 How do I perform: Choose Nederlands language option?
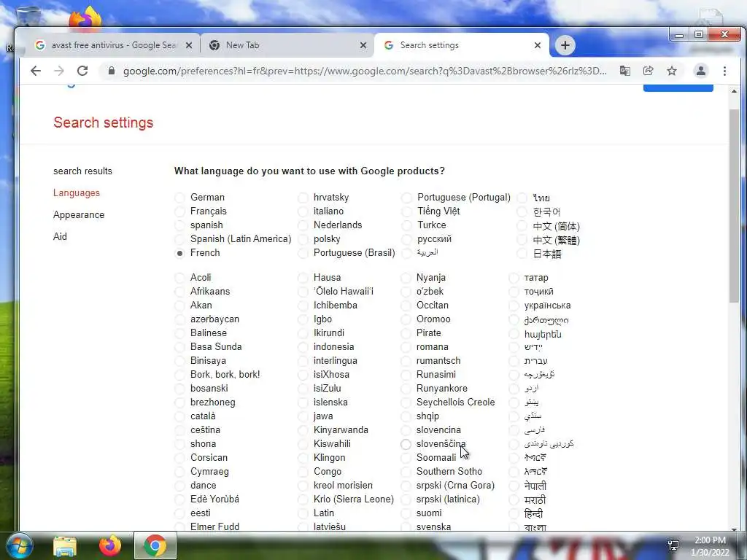[303, 225]
